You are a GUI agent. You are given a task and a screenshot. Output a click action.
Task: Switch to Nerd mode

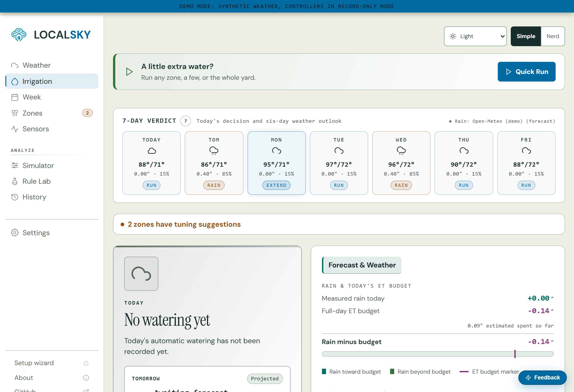click(x=553, y=36)
